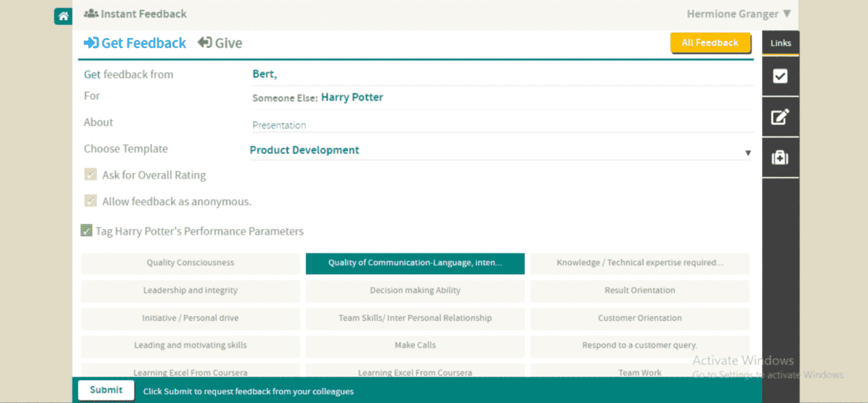Screen dimensions: 868x403
Task: Click the Instant Feedback people icon
Action: (91, 14)
